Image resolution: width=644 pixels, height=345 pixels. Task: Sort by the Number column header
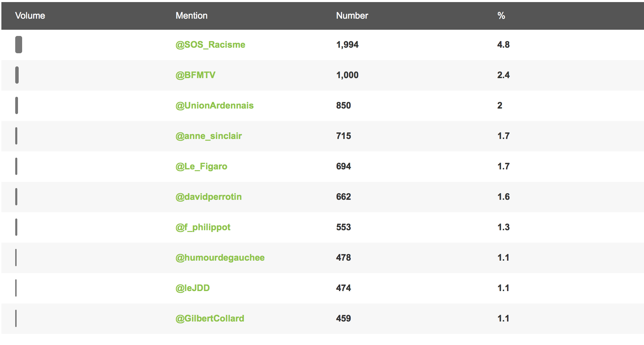[x=352, y=16]
